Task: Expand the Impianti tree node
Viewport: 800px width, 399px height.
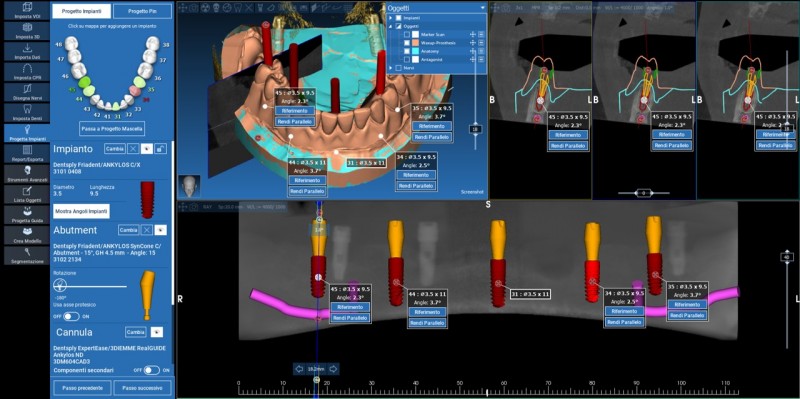Action: pos(391,18)
